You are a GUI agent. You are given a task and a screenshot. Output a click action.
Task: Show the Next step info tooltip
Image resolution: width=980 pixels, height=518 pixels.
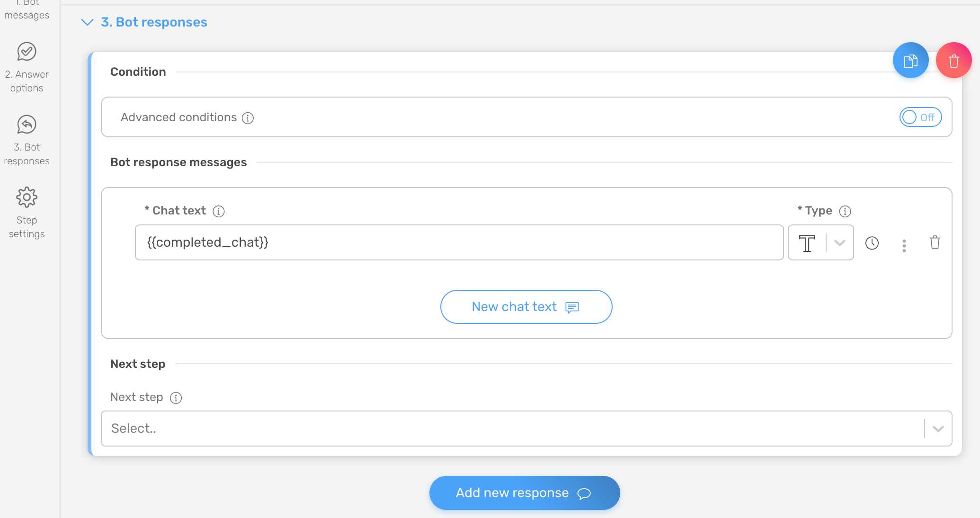176,398
